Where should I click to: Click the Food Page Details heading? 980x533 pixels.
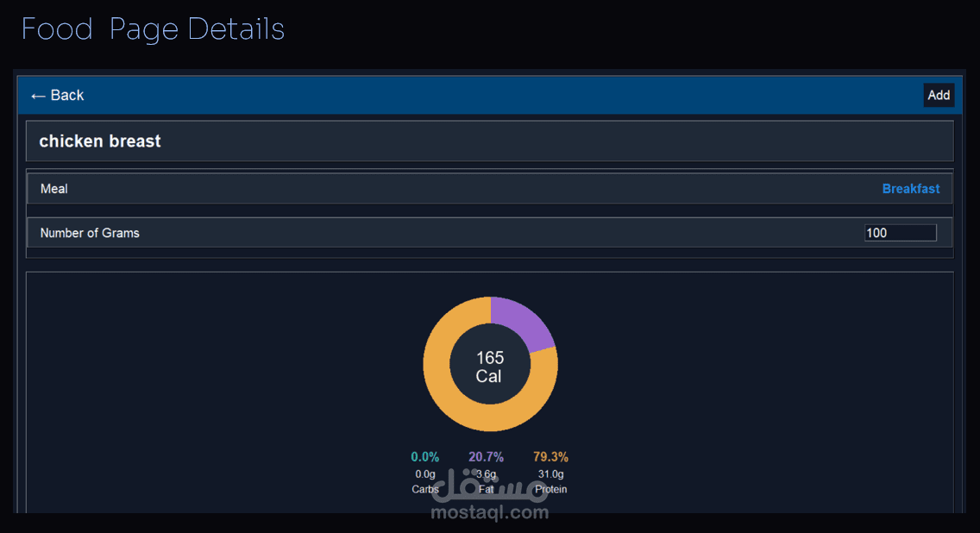point(154,29)
